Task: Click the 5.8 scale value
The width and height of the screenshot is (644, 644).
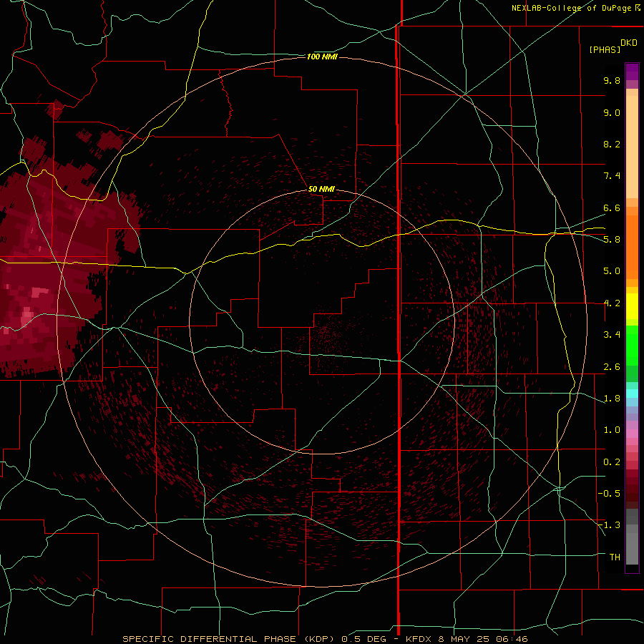Action: pyautogui.click(x=612, y=240)
